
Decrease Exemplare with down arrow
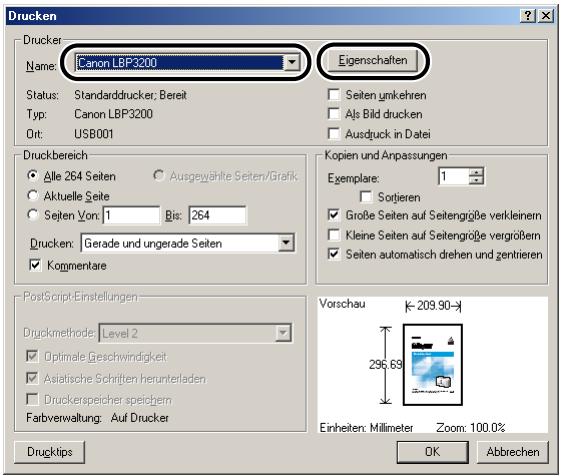(476, 180)
